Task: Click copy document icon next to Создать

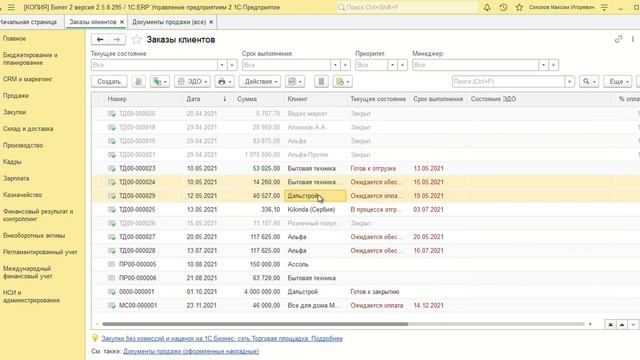Action: pyautogui.click(x=138, y=82)
